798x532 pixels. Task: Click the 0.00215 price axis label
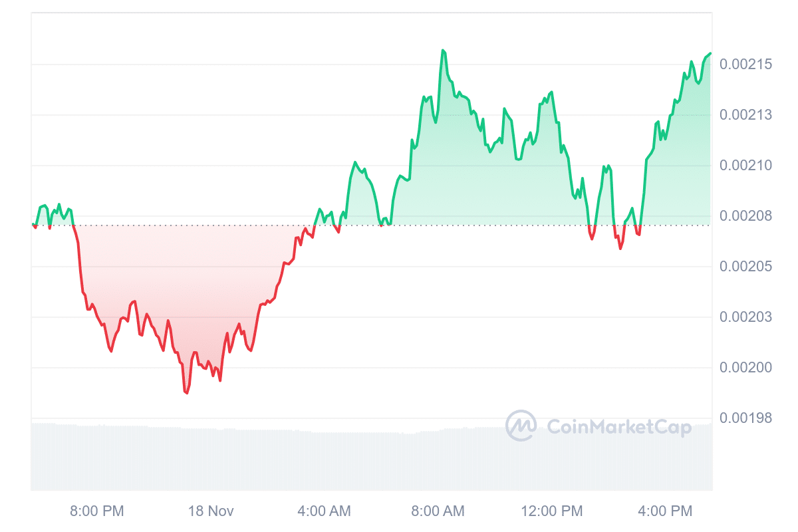coord(745,65)
